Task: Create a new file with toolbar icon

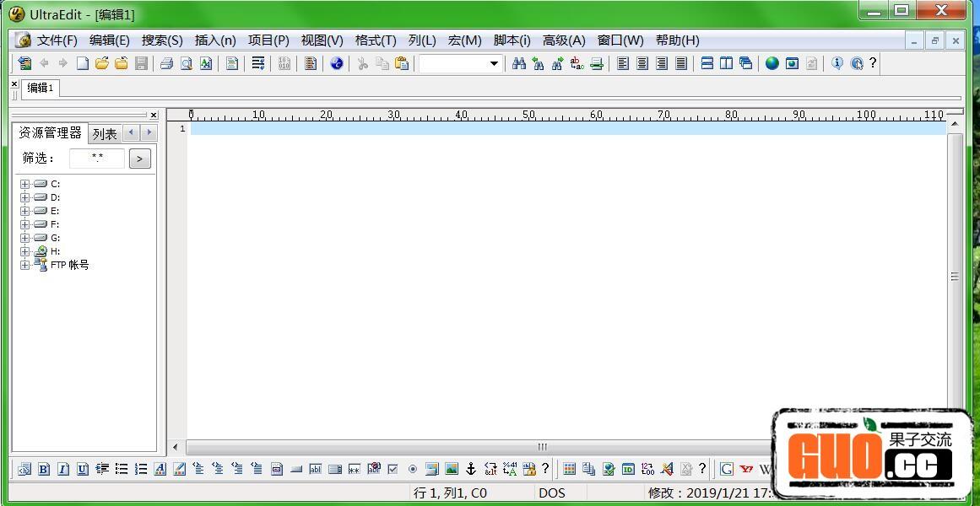Action: tap(83, 63)
